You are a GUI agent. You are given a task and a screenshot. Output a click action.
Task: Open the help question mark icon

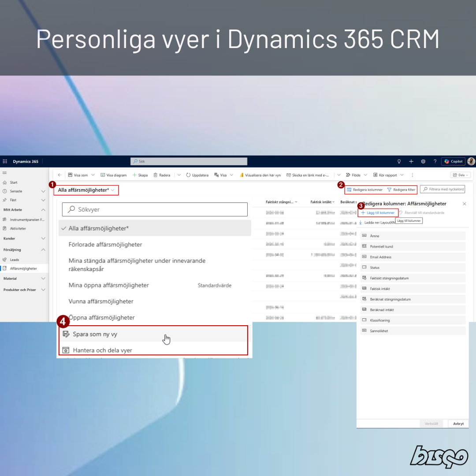[435, 161]
